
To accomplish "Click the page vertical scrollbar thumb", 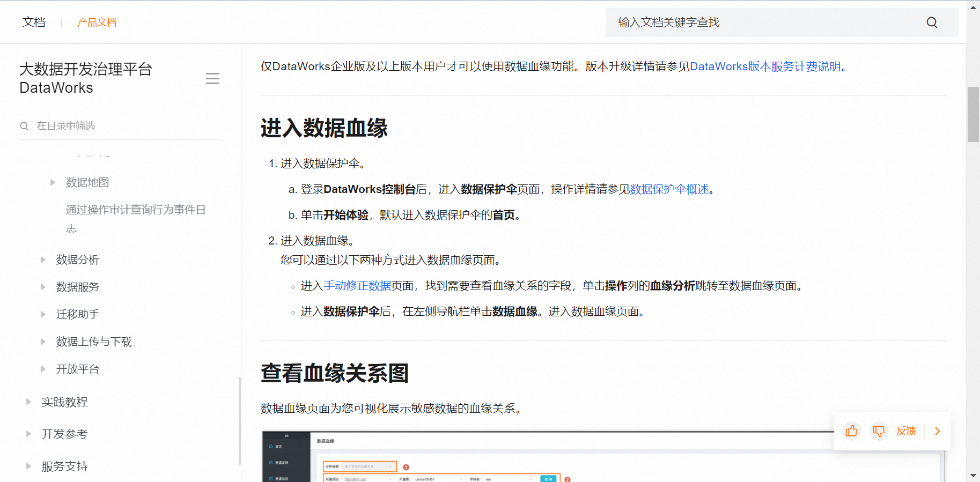I will pyautogui.click(x=973, y=114).
